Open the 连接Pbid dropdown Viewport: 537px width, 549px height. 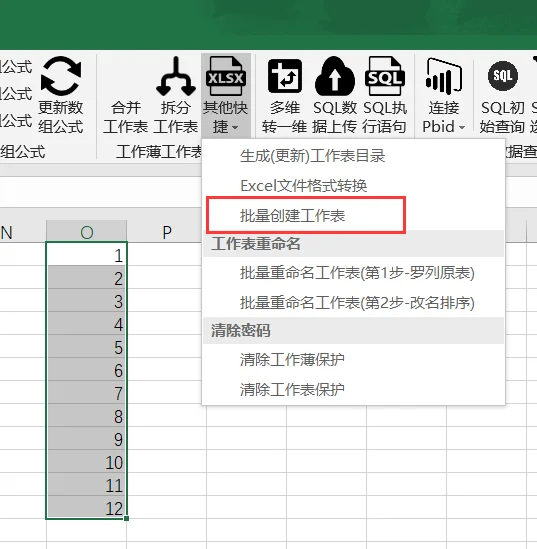click(444, 96)
